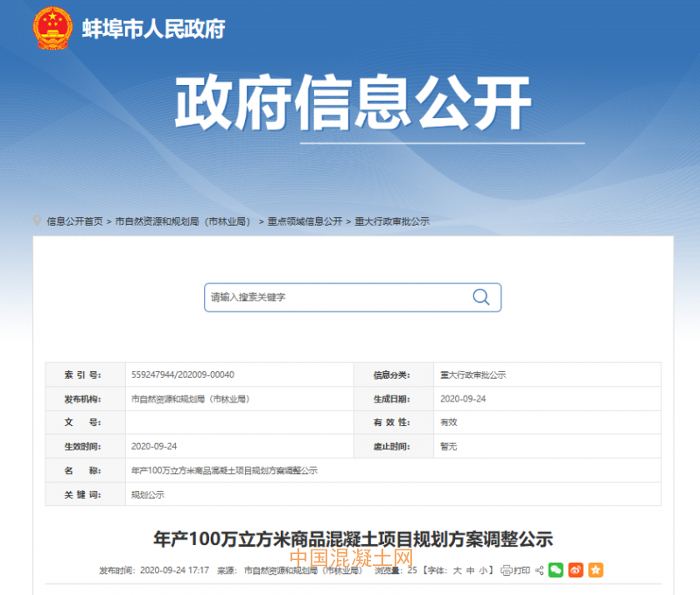Set font size to 大 (large)
Screen dimensions: 700x595
click(x=457, y=570)
